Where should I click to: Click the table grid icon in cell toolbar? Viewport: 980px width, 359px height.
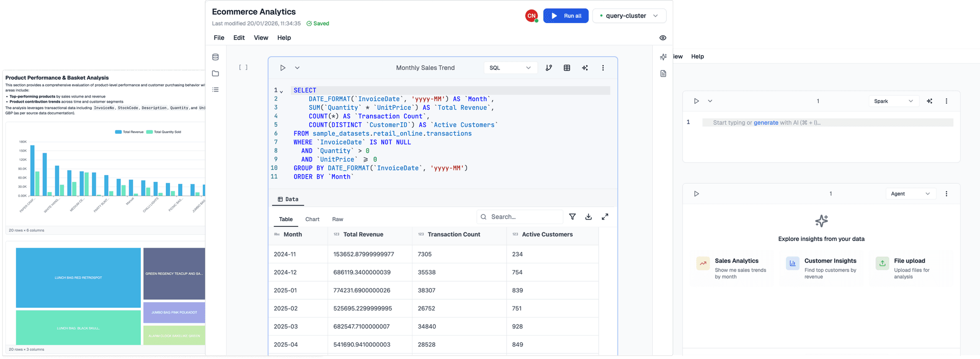567,68
